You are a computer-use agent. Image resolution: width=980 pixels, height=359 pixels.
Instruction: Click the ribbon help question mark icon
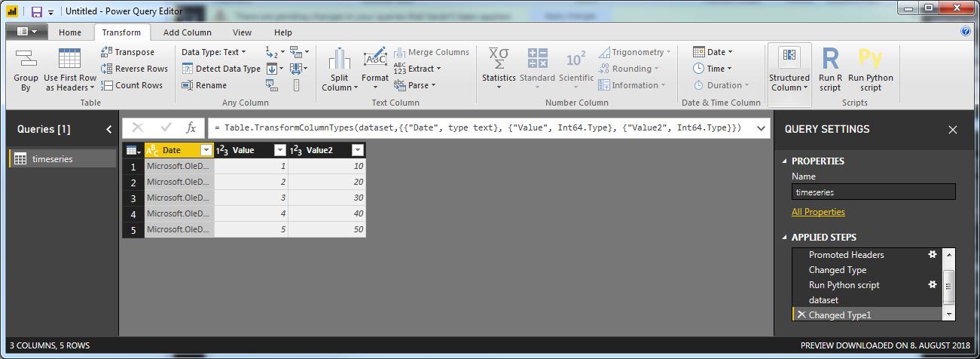pyautogui.click(x=966, y=32)
